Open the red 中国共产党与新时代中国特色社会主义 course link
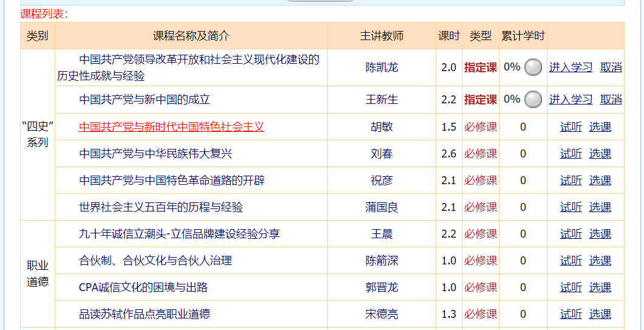Image resolution: width=644 pixels, height=330 pixels. pos(172,127)
